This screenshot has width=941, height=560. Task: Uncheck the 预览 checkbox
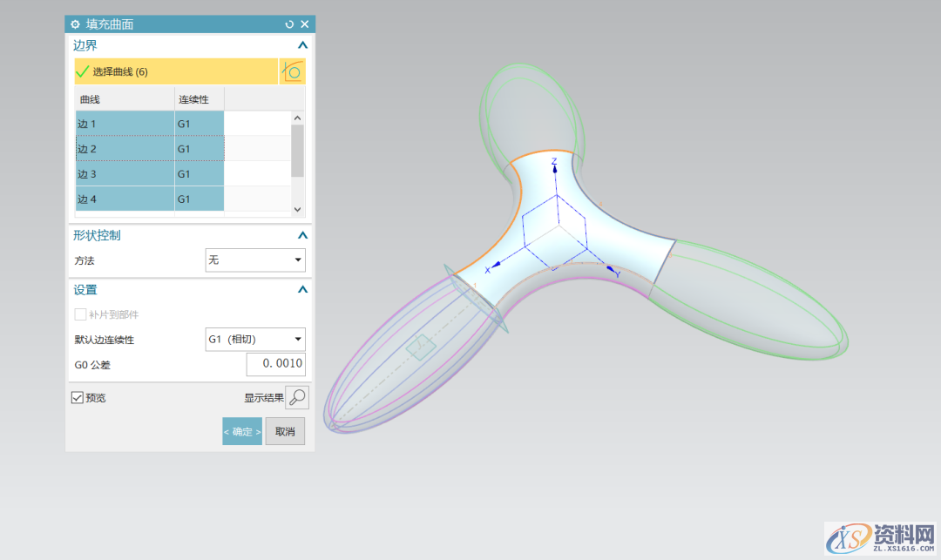78,397
